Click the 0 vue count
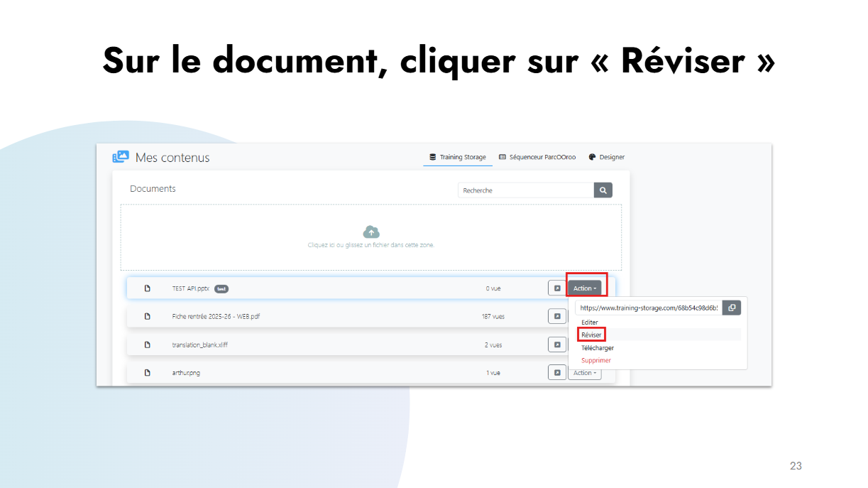This screenshot has width=868, height=488. point(493,288)
